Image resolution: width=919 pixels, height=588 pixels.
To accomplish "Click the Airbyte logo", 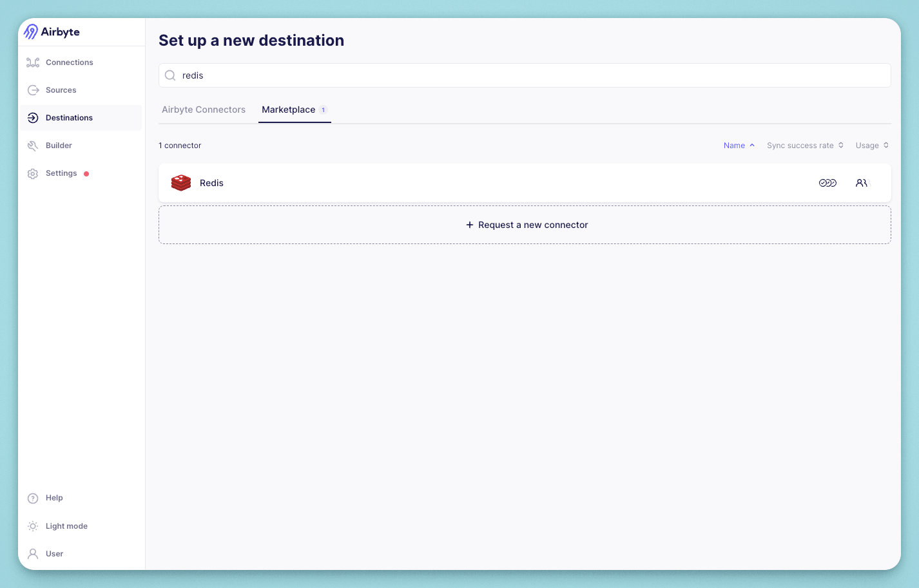I will coord(52,32).
